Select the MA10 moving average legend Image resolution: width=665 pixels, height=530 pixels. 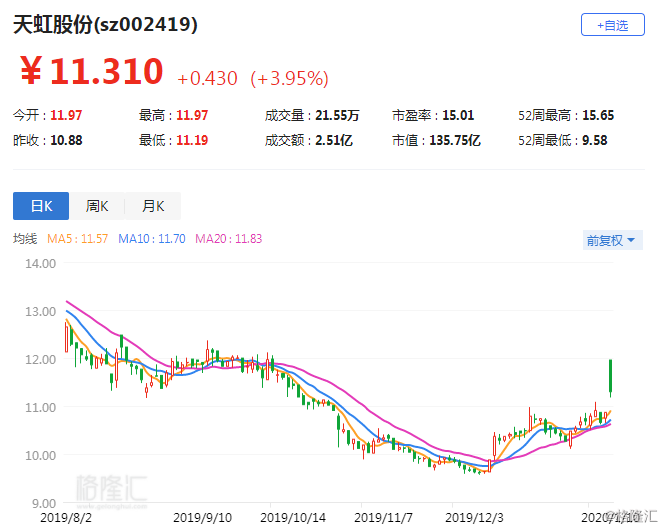tap(152, 239)
